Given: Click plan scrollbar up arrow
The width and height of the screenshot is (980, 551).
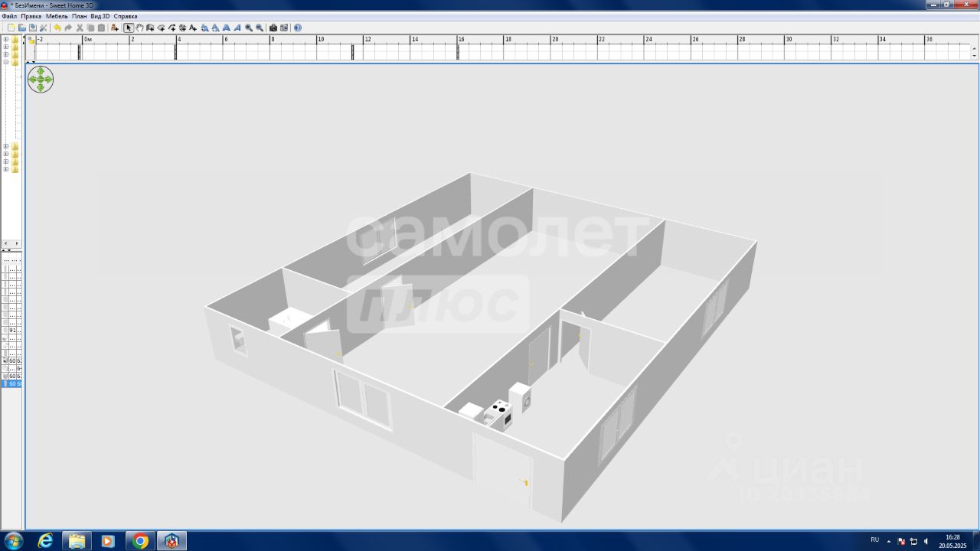Looking at the screenshot, I should (974, 47).
